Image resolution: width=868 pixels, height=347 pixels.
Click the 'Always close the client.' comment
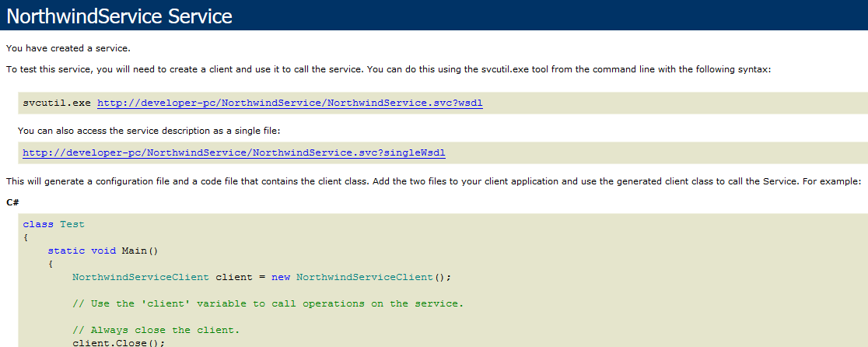(x=156, y=330)
